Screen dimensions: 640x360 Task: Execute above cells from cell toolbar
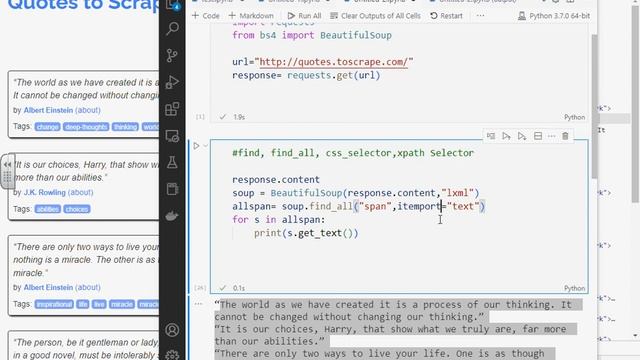pyautogui.click(x=506, y=136)
